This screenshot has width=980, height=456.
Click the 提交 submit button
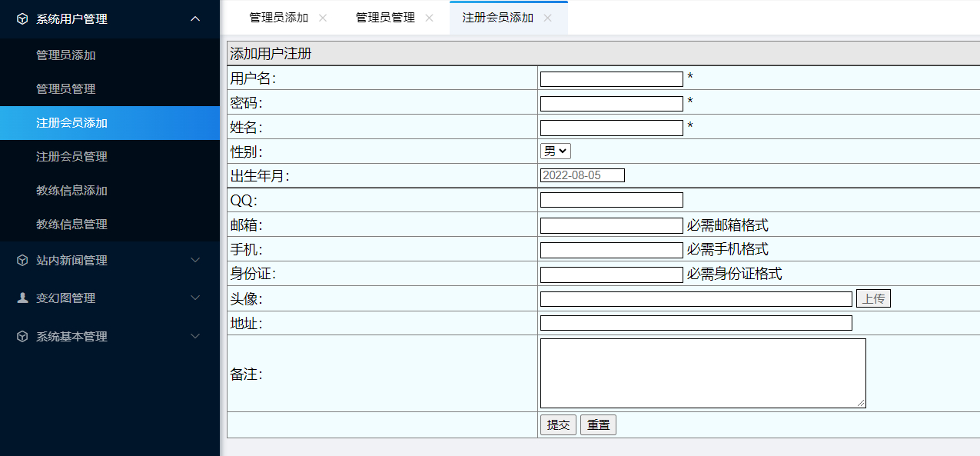[x=558, y=424]
